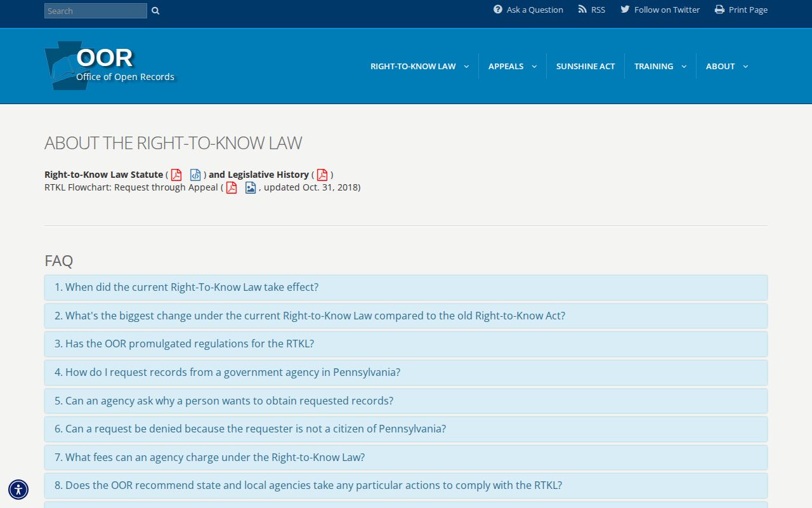Expand FAQ 8 on OOR recommended compliance actions
Viewport: 812px width, 508px height.
(406, 486)
